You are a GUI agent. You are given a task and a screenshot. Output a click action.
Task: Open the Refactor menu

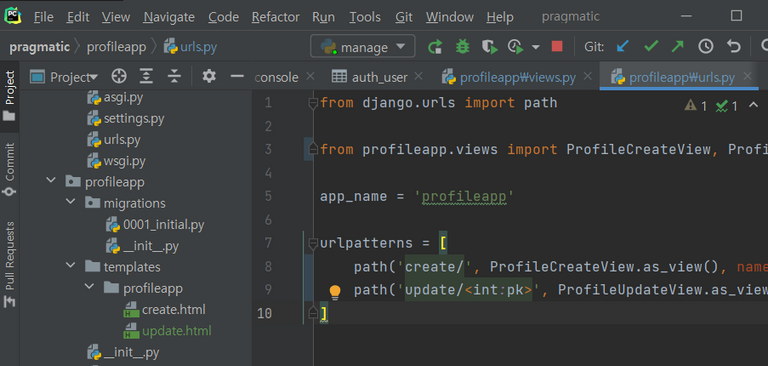click(275, 17)
